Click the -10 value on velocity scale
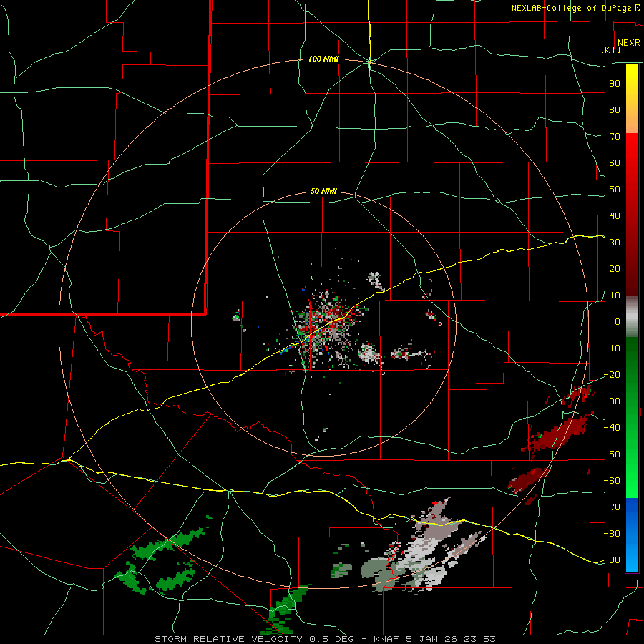Image resolution: width=644 pixels, height=644 pixels. 612,348
